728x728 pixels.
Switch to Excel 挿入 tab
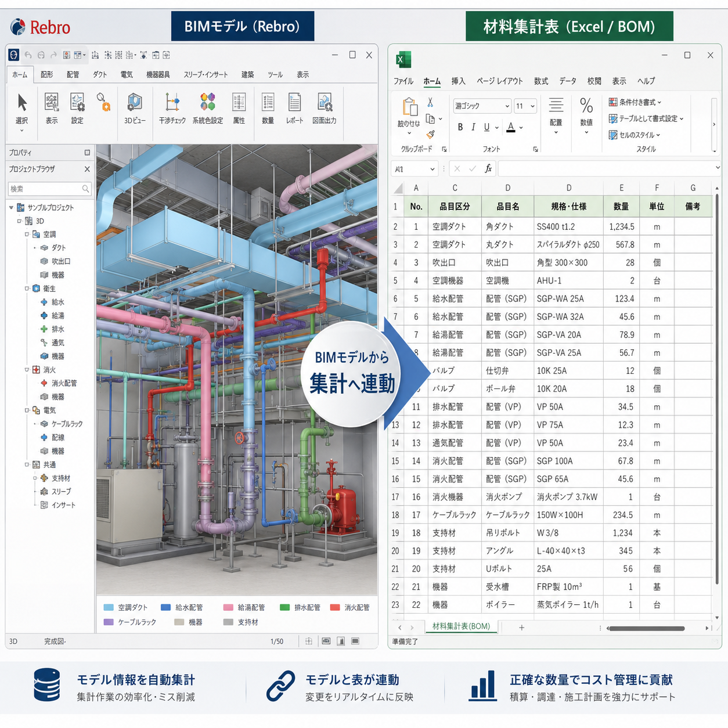pyautogui.click(x=459, y=81)
